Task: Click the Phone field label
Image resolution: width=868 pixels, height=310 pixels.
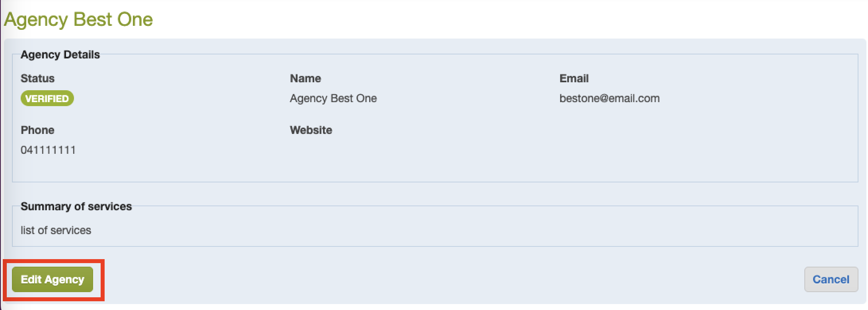Action: (37, 130)
